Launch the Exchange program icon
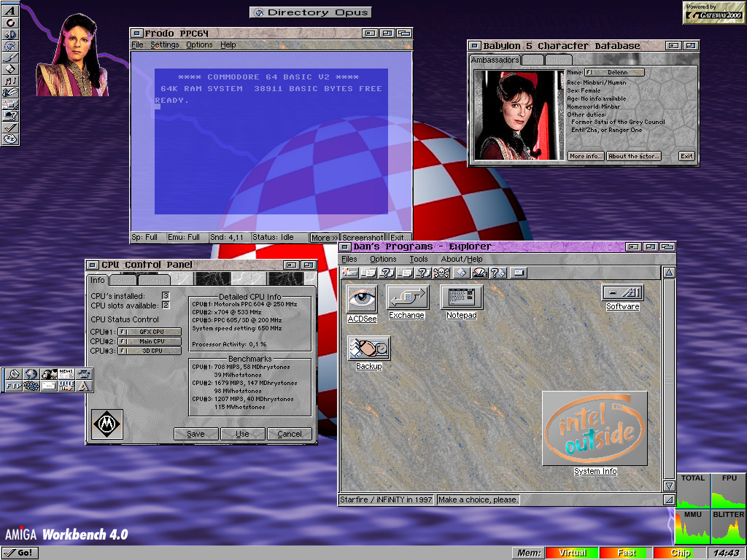Image resolution: width=747 pixels, height=560 pixels. 407,297
